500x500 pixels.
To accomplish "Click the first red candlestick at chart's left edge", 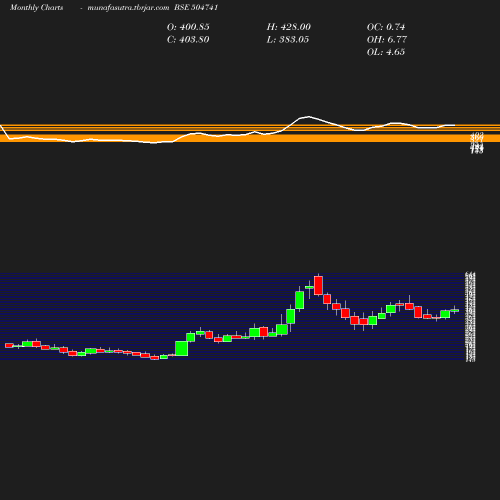I will pyautogui.click(x=9, y=345).
